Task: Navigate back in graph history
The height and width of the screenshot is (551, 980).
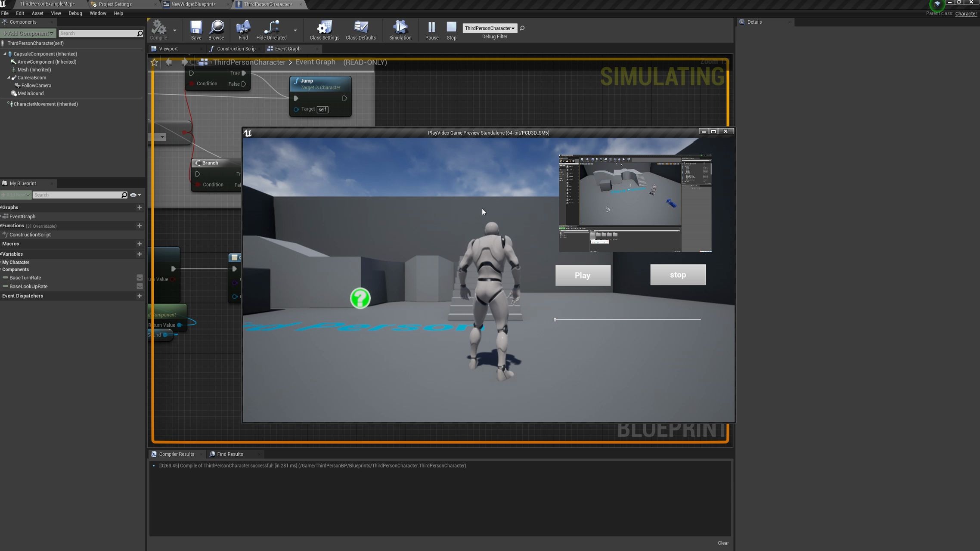Action: [x=169, y=62]
